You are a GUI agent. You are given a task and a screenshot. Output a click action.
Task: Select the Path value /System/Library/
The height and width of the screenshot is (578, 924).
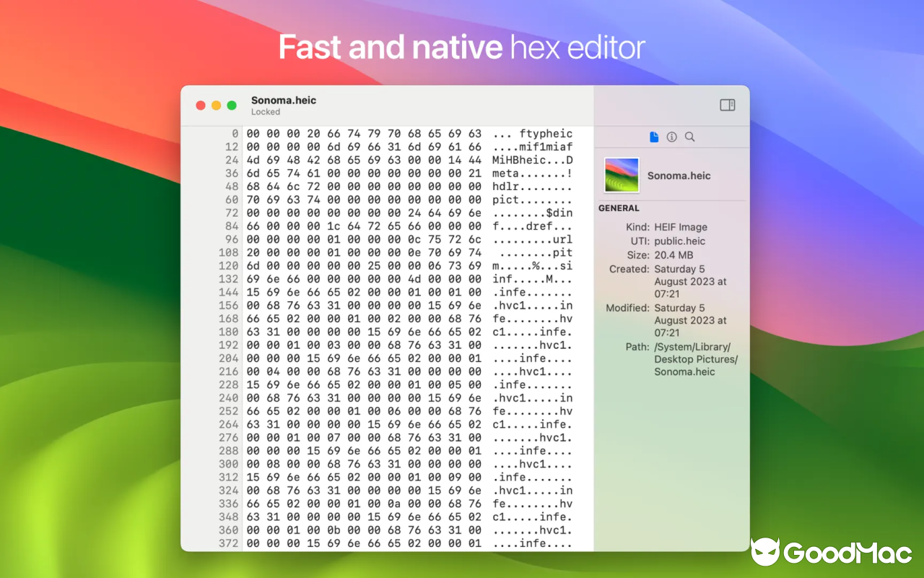click(692, 347)
